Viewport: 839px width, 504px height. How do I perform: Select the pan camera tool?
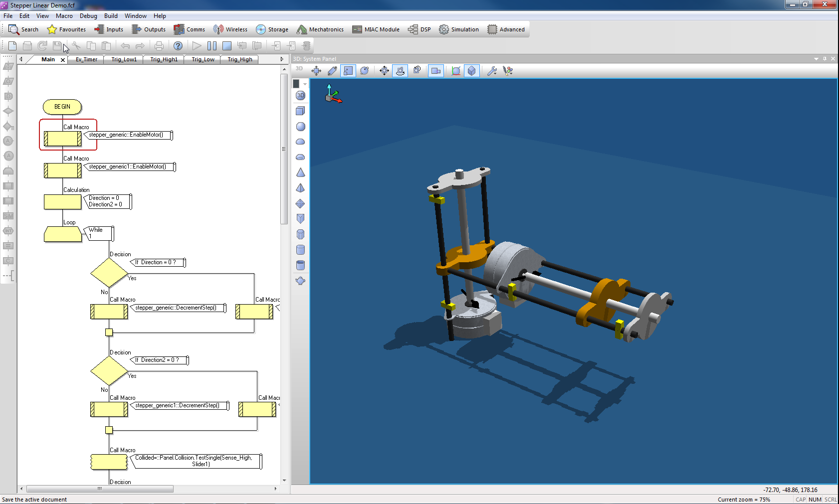384,71
